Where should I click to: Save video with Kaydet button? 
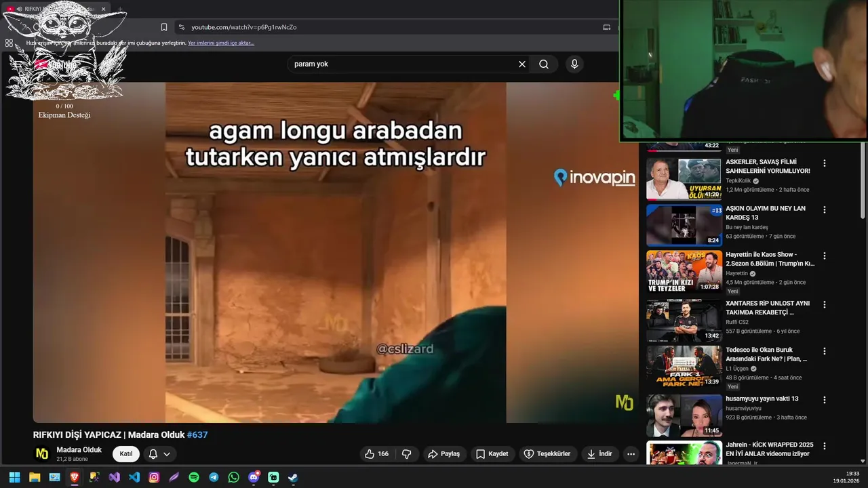(x=492, y=454)
